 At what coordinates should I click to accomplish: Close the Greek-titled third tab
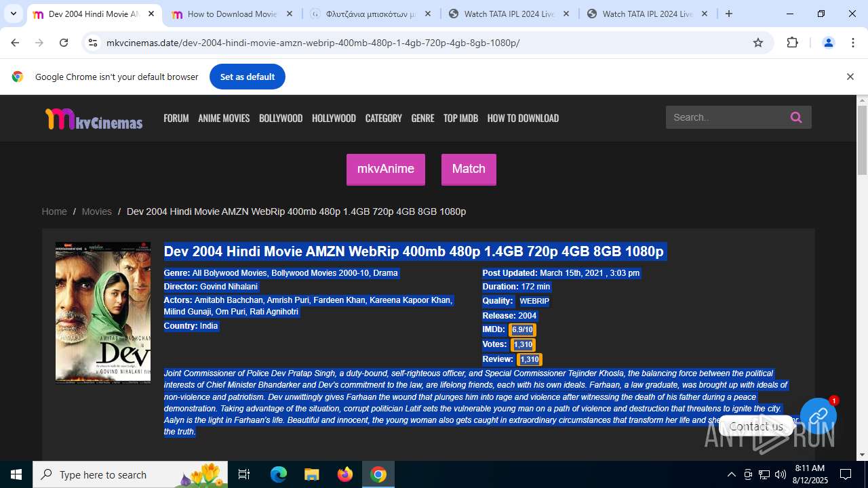pos(428,14)
